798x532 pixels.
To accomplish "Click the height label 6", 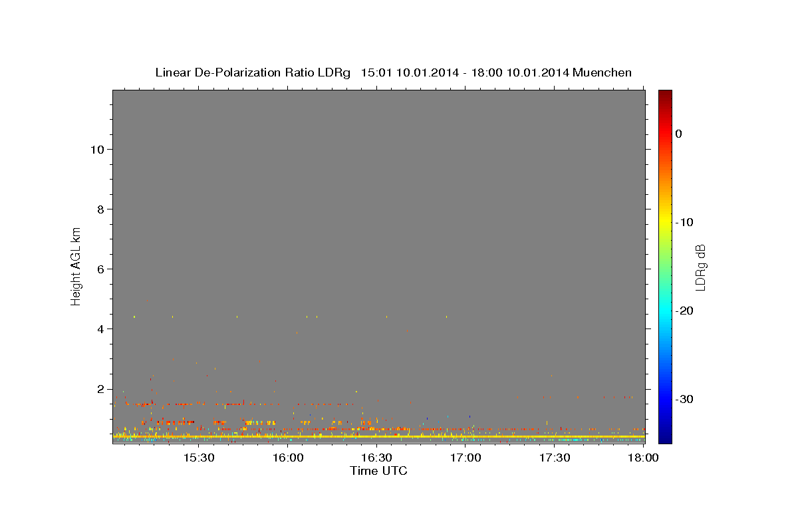I will (100, 269).
